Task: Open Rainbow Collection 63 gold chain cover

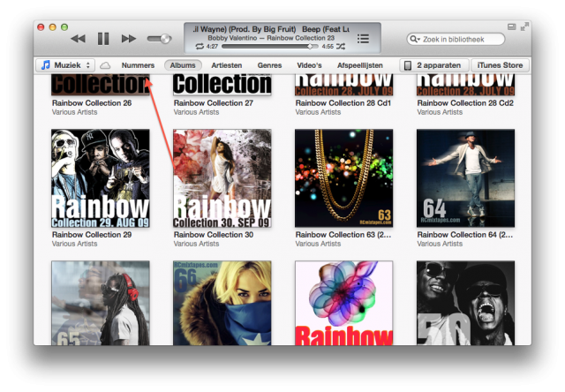Action: pos(343,178)
